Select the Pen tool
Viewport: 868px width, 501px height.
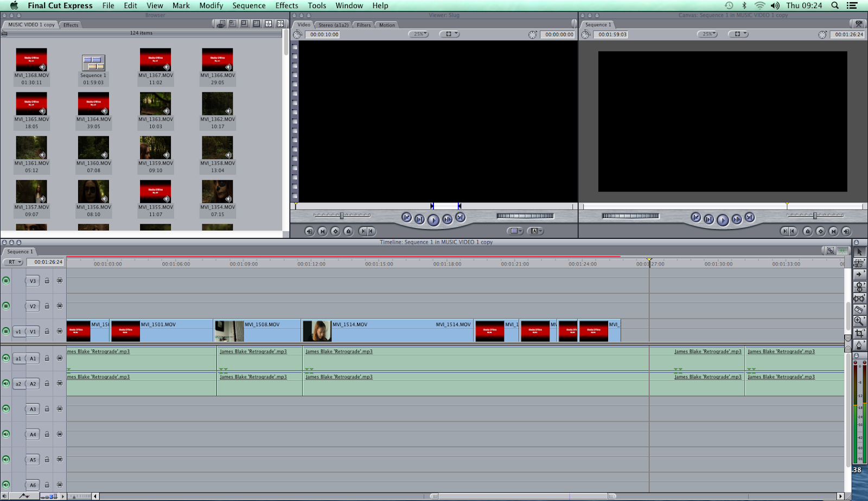pos(859,345)
